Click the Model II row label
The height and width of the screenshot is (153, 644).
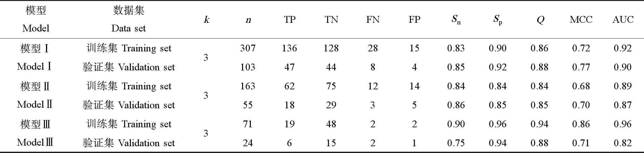coord(35,95)
